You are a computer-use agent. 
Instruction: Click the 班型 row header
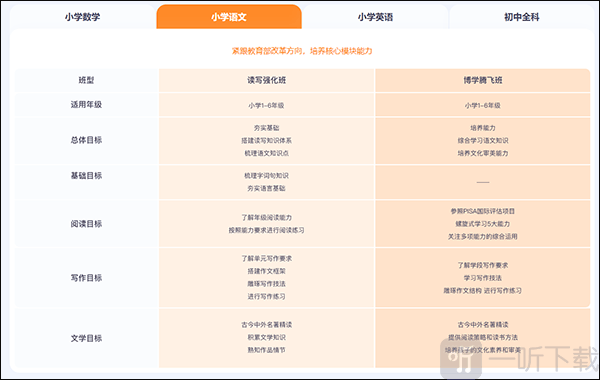coord(86,80)
